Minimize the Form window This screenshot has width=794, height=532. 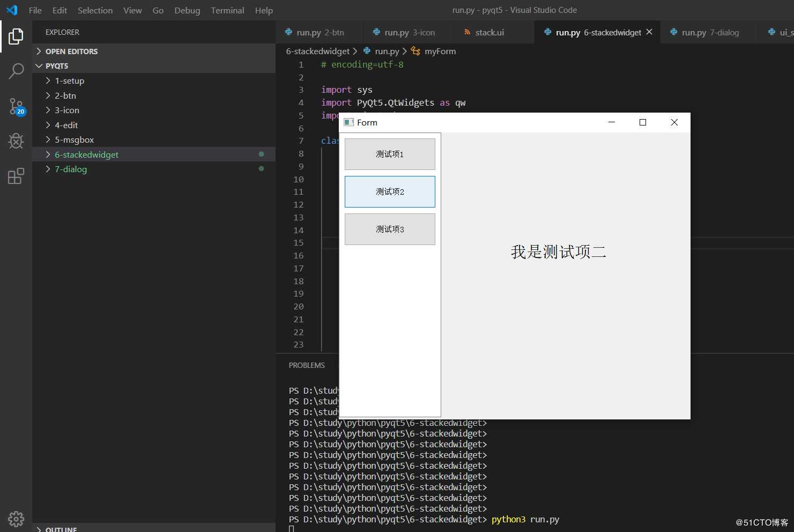611,122
